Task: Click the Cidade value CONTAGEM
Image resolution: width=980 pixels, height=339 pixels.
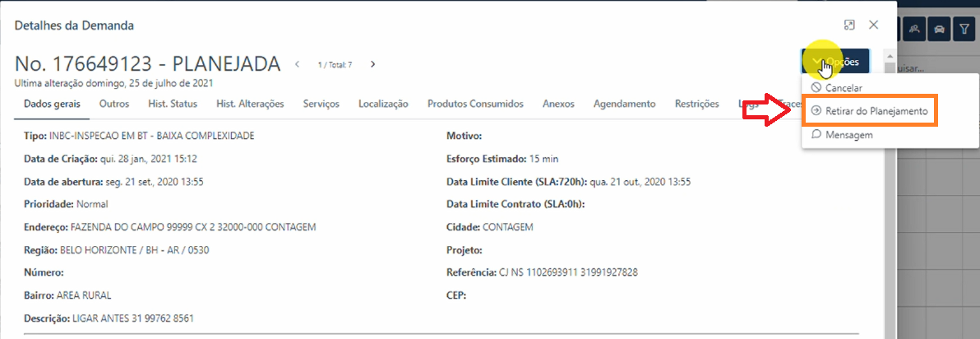Action: click(x=508, y=227)
